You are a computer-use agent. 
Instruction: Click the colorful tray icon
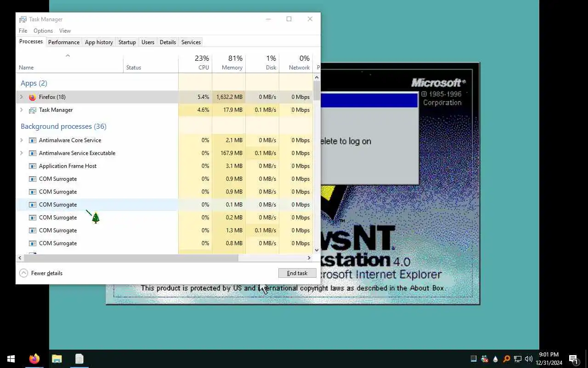tap(485, 359)
